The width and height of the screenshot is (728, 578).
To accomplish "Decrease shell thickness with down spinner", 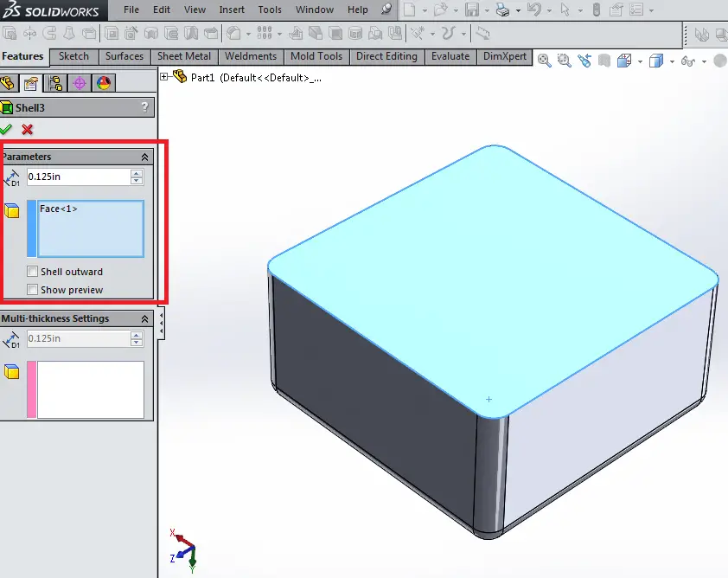I will tap(137, 181).
